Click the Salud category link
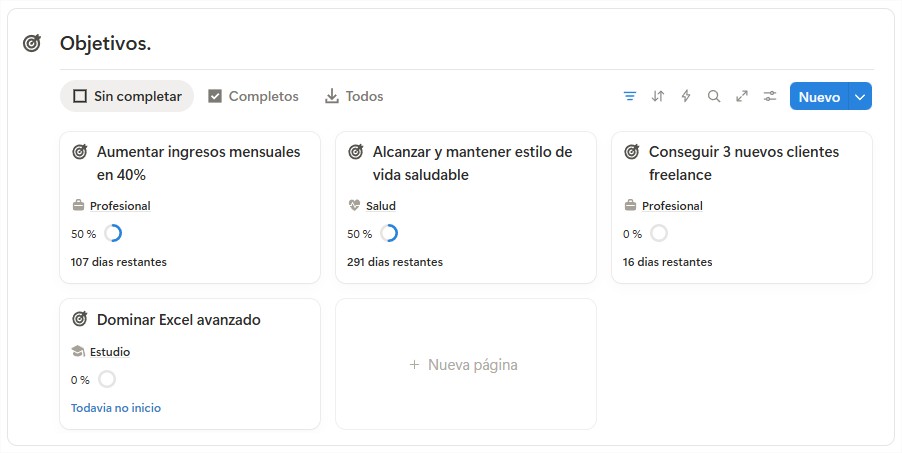The image size is (902, 453). pos(381,206)
